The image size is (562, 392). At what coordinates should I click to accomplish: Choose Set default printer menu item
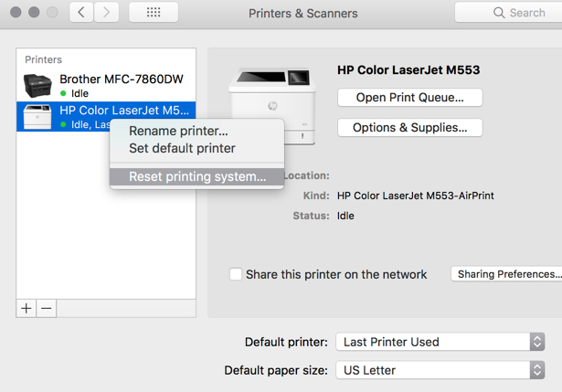(182, 148)
